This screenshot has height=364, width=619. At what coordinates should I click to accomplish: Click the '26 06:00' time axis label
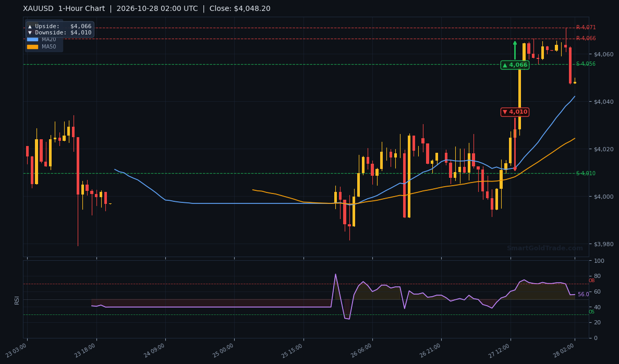(x=361, y=350)
